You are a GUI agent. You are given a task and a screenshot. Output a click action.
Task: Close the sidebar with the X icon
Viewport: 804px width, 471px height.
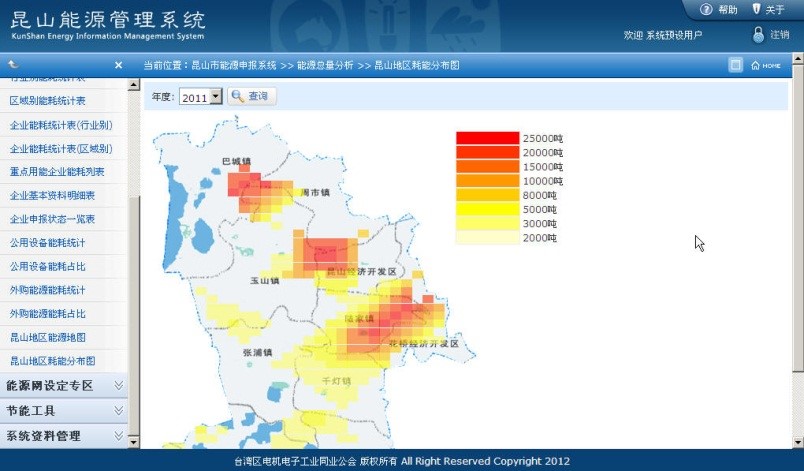coord(118,66)
